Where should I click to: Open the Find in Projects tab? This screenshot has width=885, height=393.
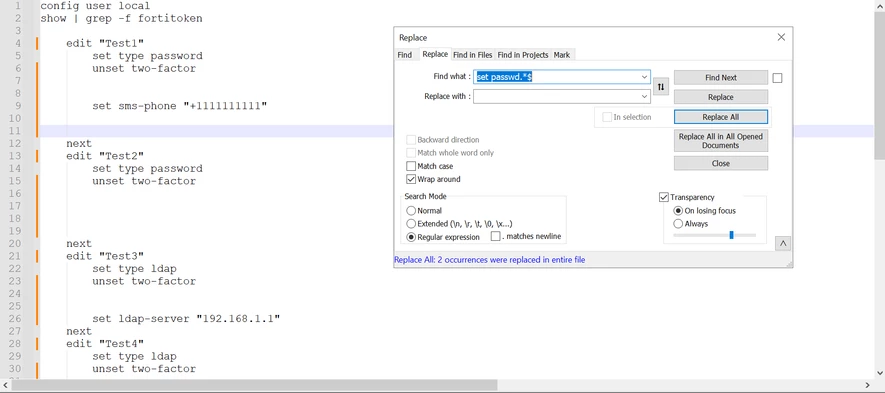coord(523,55)
